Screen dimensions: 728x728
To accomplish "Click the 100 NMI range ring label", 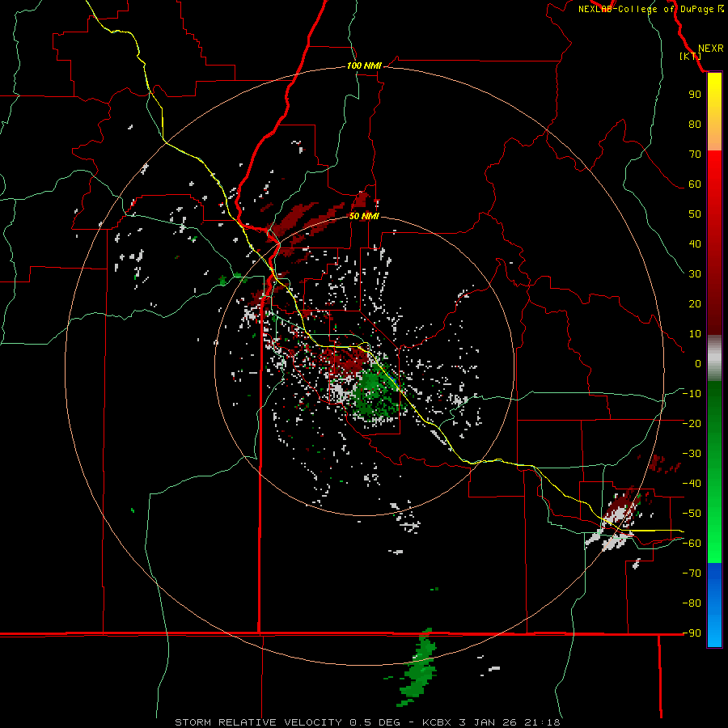I will pos(364,66).
